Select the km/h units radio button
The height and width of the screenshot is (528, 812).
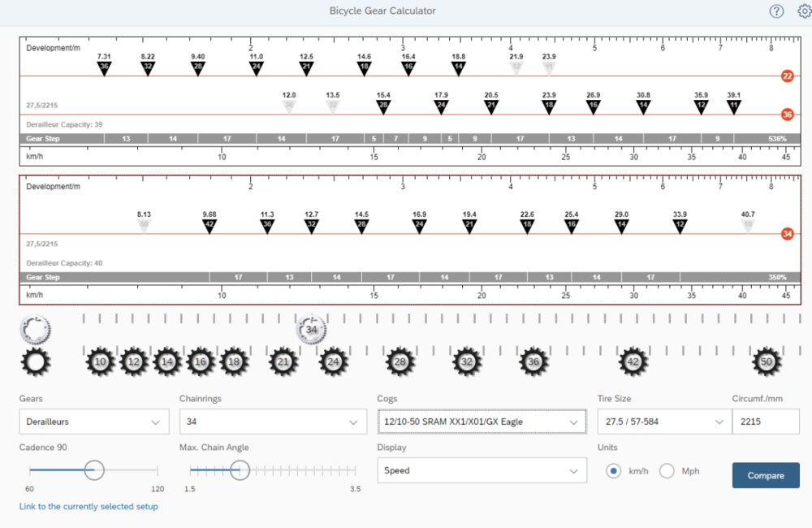click(x=614, y=471)
